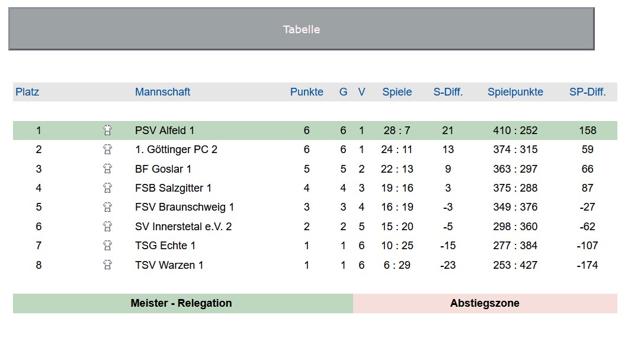Open SV Innerstetal e.V. 2 jersey icon

coord(107,227)
